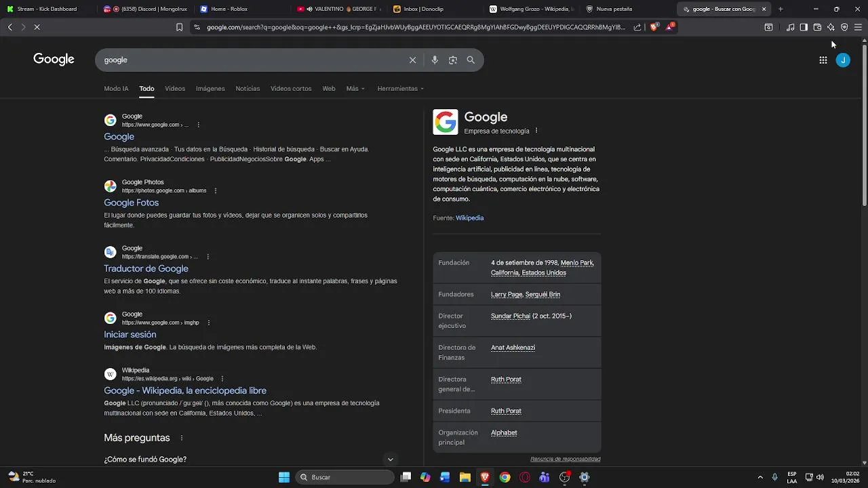Open search by image camera icon

pyautogui.click(x=452, y=60)
